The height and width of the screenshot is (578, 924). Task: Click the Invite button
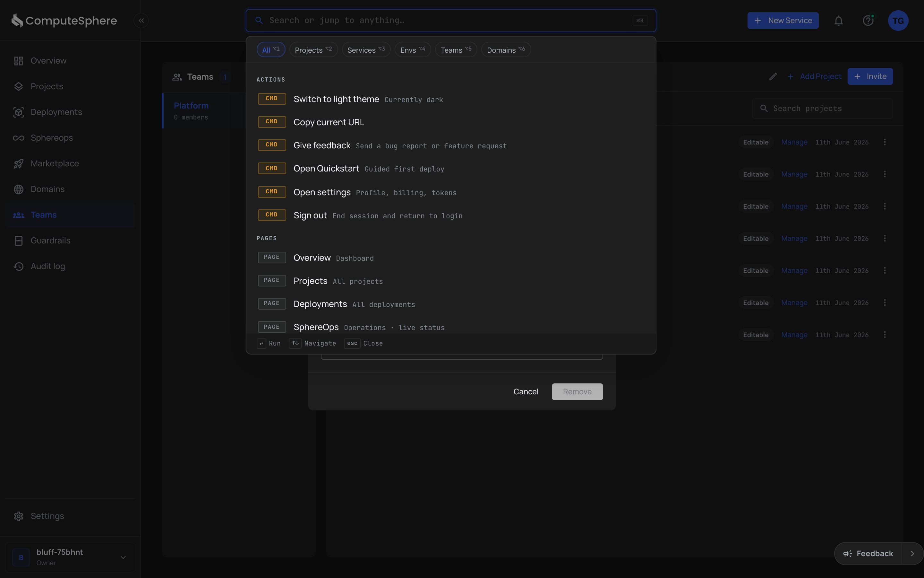coord(870,76)
